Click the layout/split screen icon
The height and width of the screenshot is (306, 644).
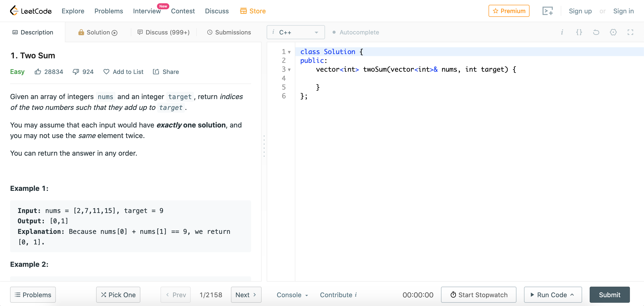point(630,32)
